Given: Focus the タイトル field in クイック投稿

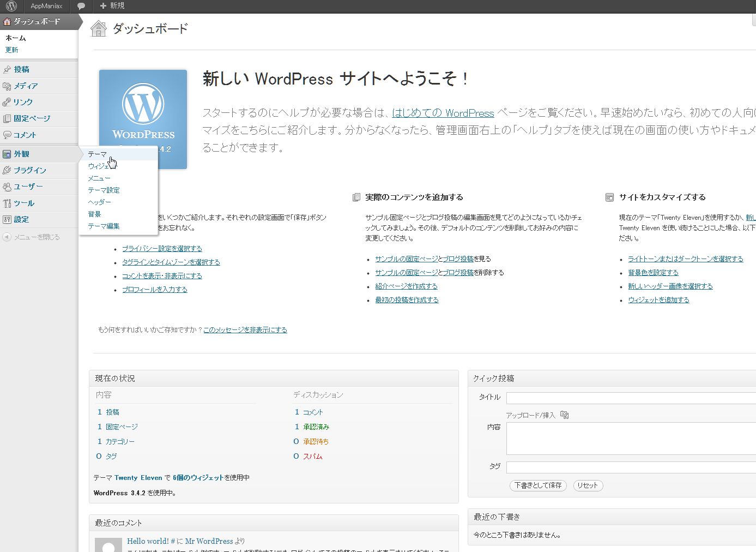Looking at the screenshot, I should pyautogui.click(x=631, y=398).
